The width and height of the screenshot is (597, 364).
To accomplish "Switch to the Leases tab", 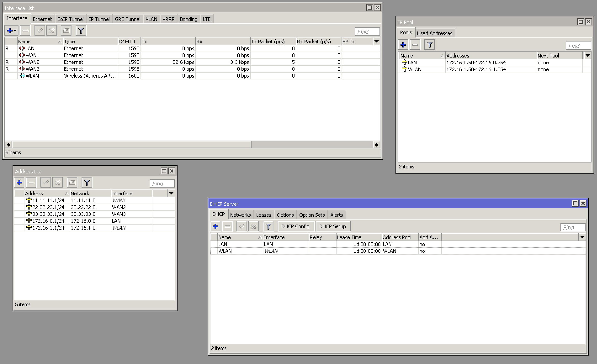I will click(x=264, y=215).
